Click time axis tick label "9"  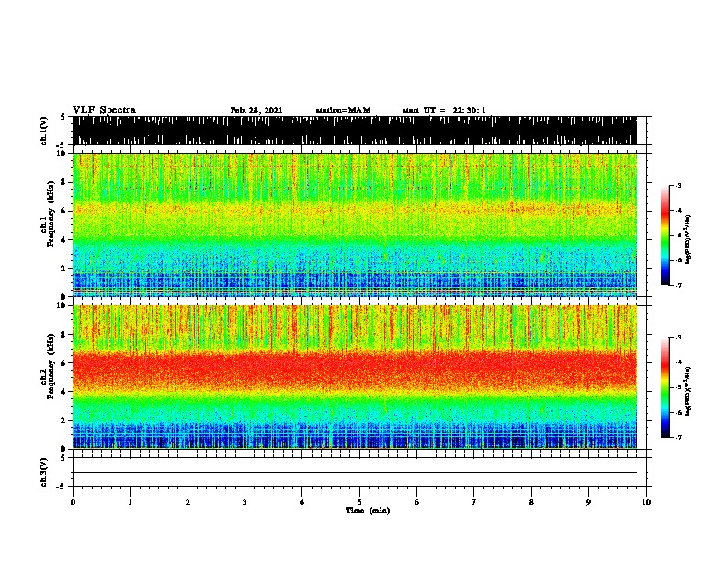point(588,502)
